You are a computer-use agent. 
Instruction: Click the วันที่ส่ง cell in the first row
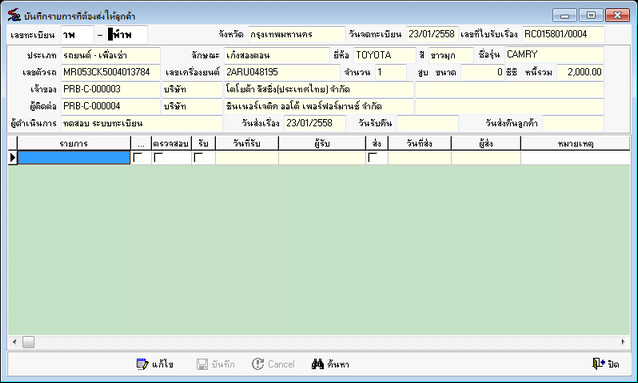(420, 158)
